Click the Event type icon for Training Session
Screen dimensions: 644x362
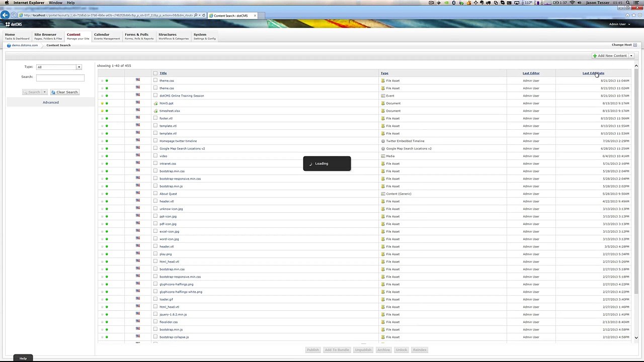[383, 96]
